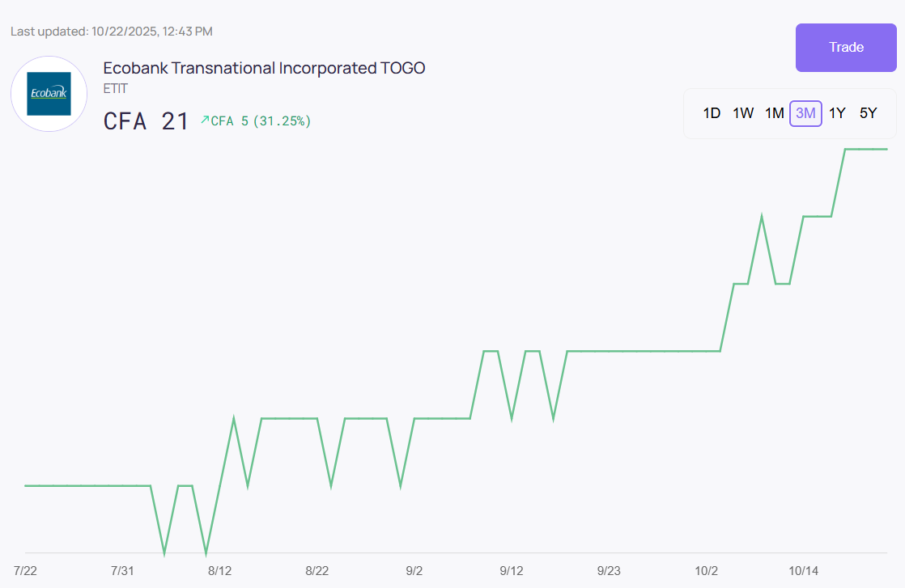This screenshot has height=588, width=905.
Task: Click the 7/22 date on the axis
Action: pos(25,571)
